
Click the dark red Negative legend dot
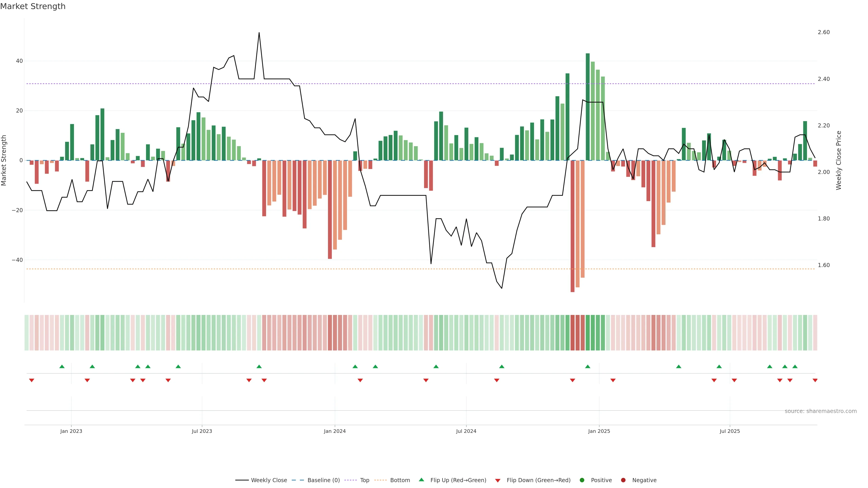click(x=623, y=480)
